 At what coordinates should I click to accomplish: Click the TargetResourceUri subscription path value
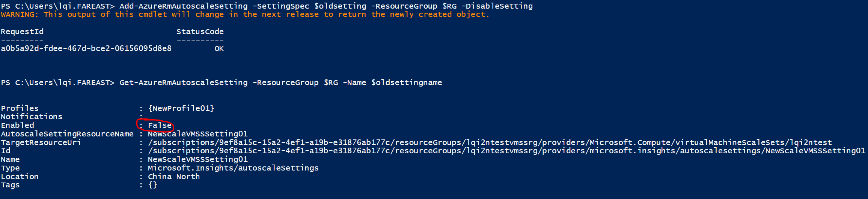pos(490,143)
